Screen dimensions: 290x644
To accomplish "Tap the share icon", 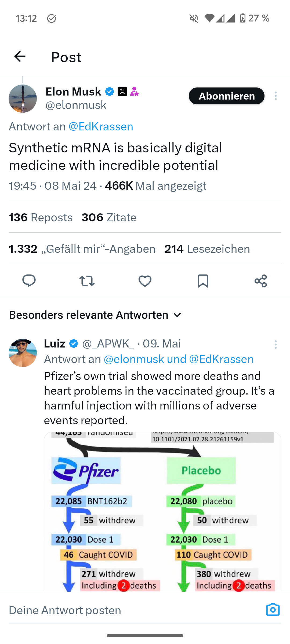I will point(260,281).
